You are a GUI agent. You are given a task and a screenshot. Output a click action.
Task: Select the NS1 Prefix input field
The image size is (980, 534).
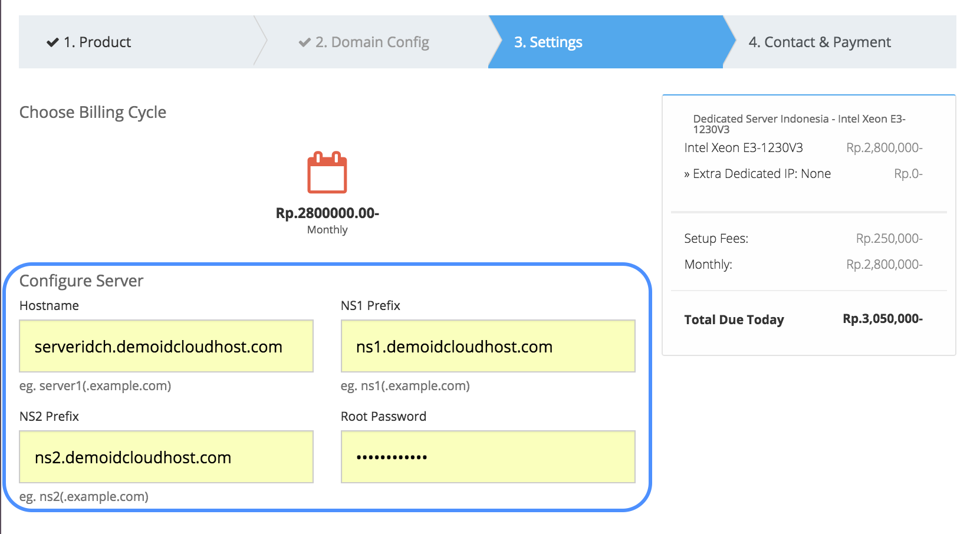pos(487,346)
